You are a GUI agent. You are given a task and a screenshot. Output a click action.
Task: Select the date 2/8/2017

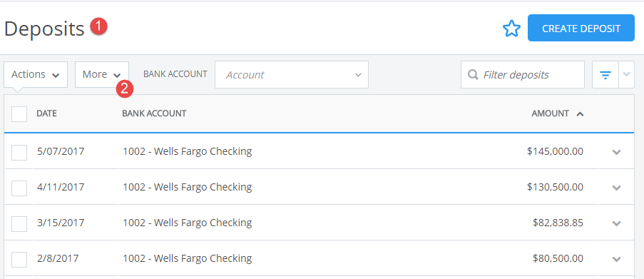click(x=58, y=258)
